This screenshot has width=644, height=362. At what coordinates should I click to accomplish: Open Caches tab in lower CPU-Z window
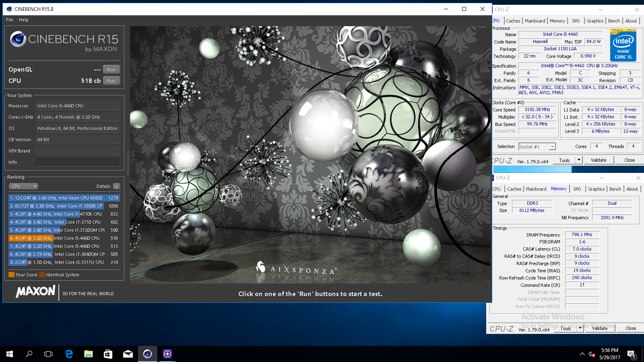point(514,189)
